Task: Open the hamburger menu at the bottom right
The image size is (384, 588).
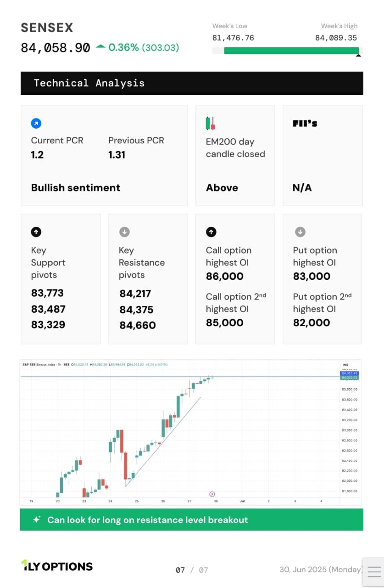Action: click(374, 571)
